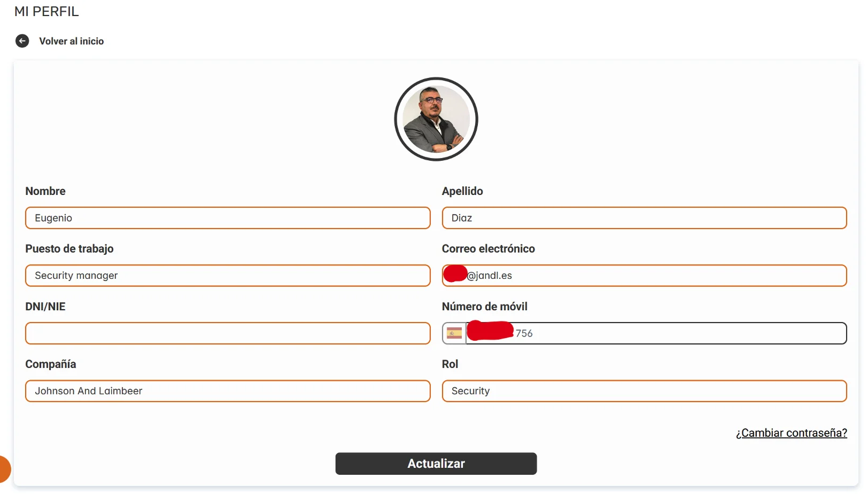
Task: Focus the Nombre field containing Eugenio
Action: point(228,218)
